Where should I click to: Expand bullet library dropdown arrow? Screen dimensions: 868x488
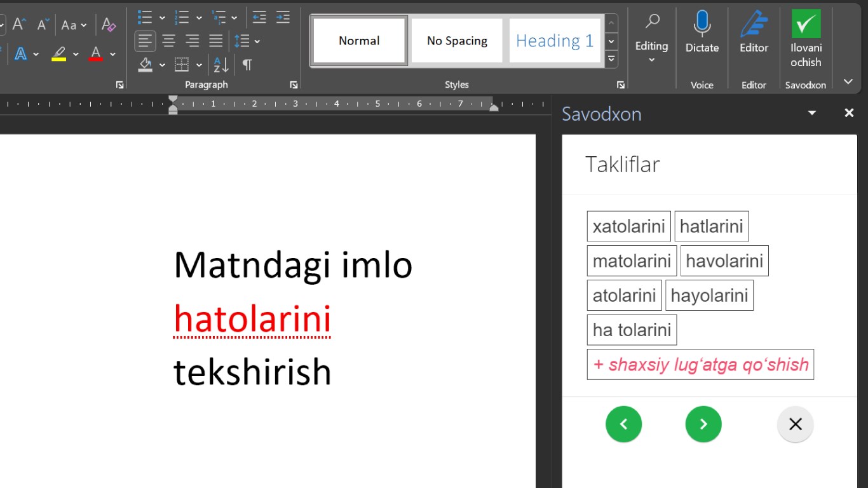162,17
